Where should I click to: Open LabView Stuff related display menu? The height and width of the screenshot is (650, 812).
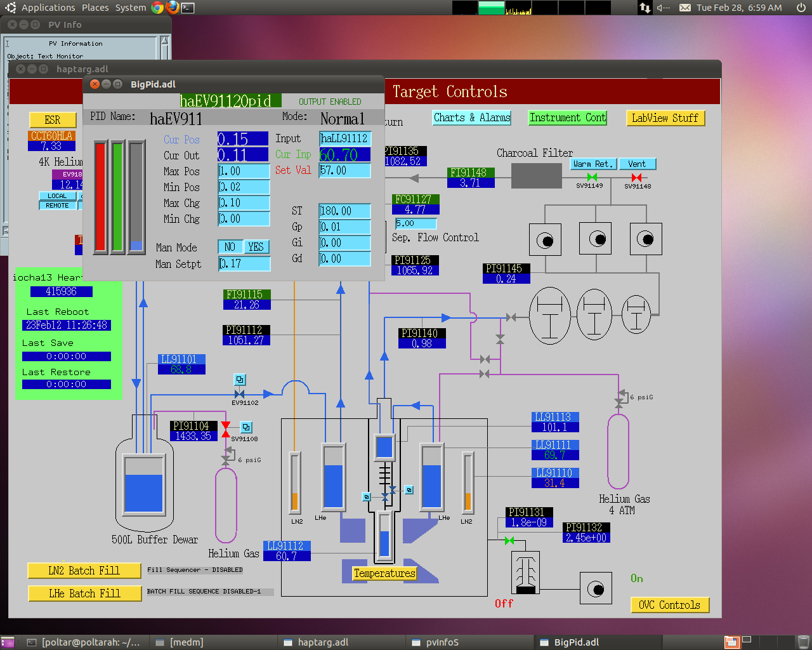pos(665,118)
